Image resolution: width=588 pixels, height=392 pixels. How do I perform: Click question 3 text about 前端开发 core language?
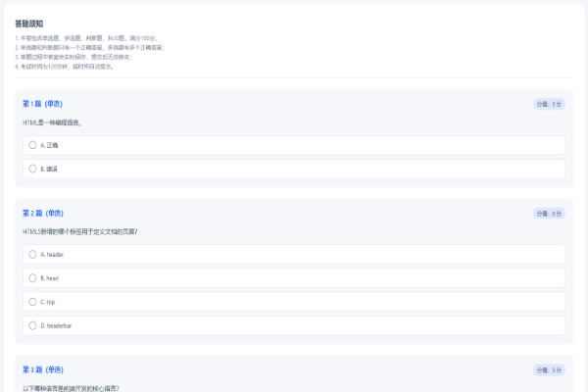pos(73,388)
